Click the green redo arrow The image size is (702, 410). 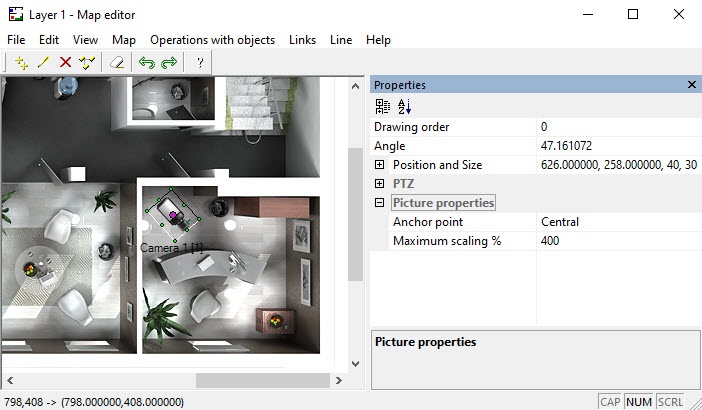169,63
